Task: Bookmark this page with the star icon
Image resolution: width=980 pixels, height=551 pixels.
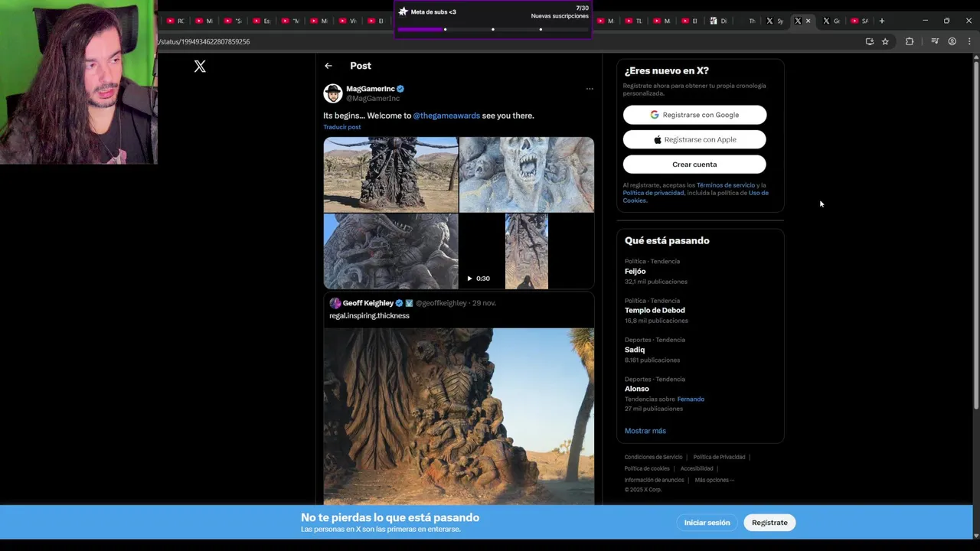Action: [x=885, y=41]
